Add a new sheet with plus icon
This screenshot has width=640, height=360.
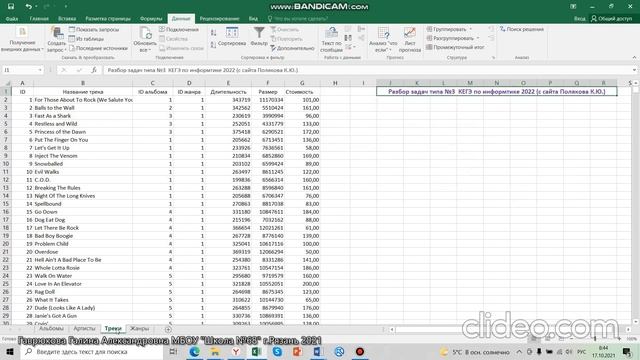click(168, 329)
